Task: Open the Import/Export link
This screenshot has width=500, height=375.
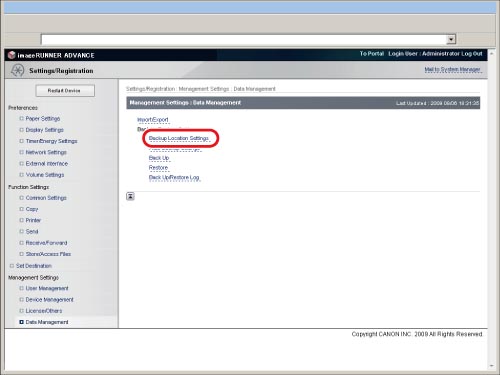Action: pyautogui.click(x=153, y=120)
